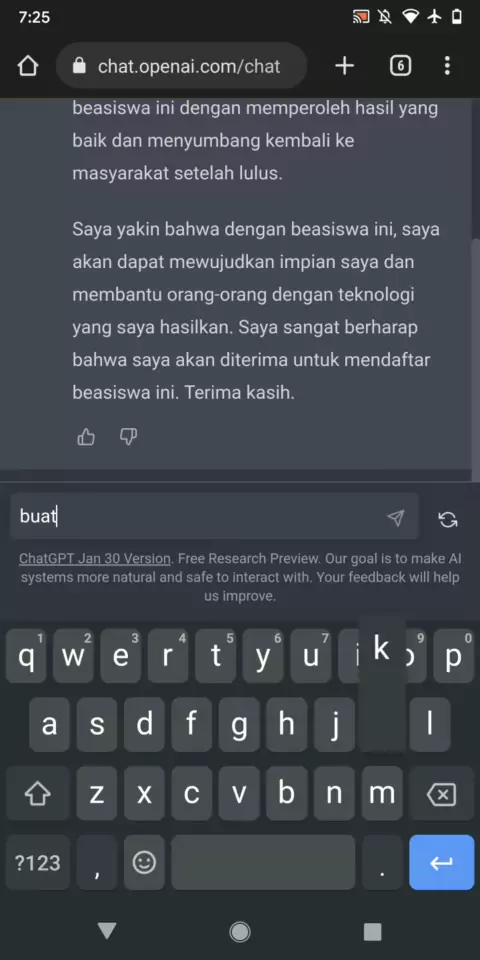The image size is (480, 960).
Task: Tap the blue enter key
Action: pos(441,863)
